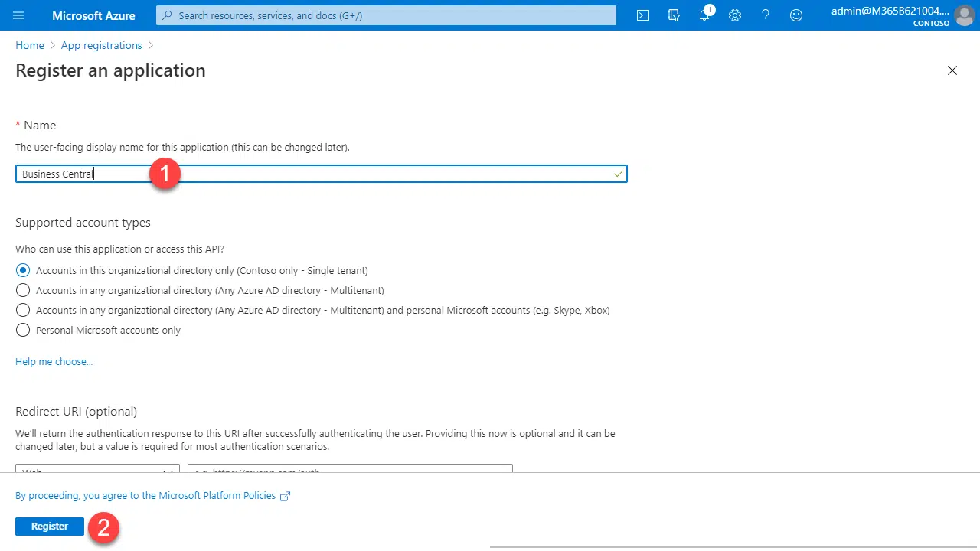Click the Register button

tap(50, 526)
